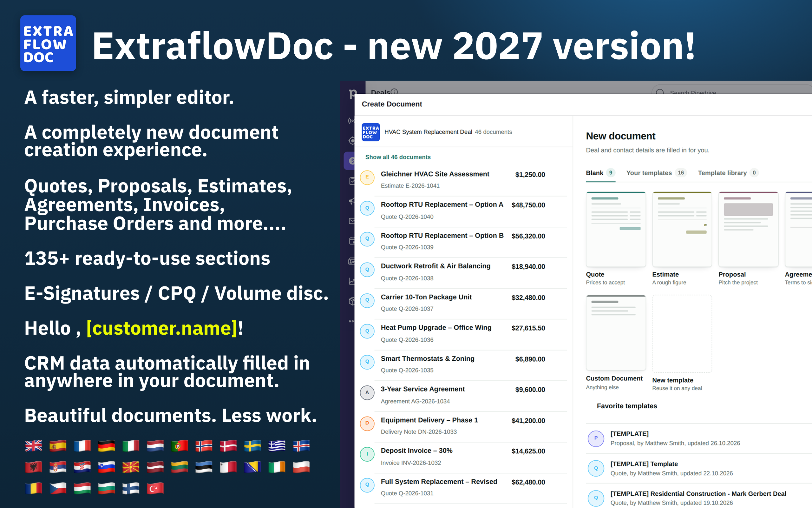Click the Invoice INV-2026-1032 number
Screen dimensions: 812x508
(411, 463)
